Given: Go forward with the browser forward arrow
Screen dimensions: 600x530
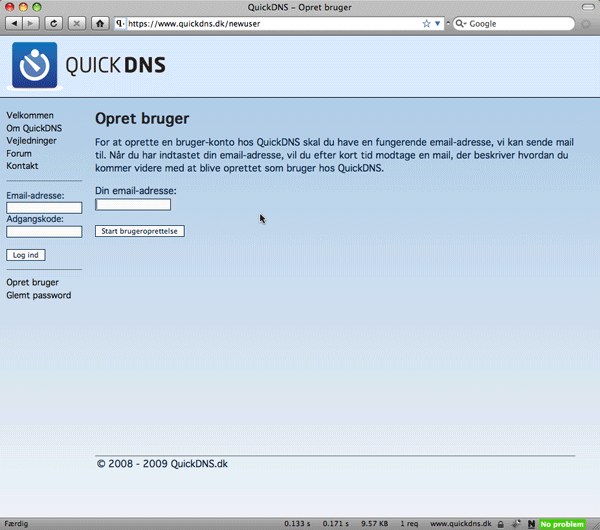Looking at the screenshot, I should [31, 24].
